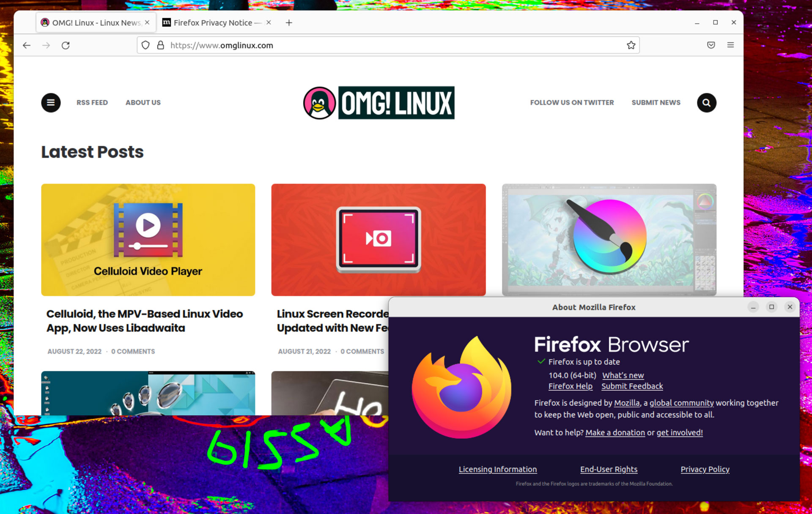Bookmark this page with the star icon
This screenshot has width=812, height=514.
631,45
